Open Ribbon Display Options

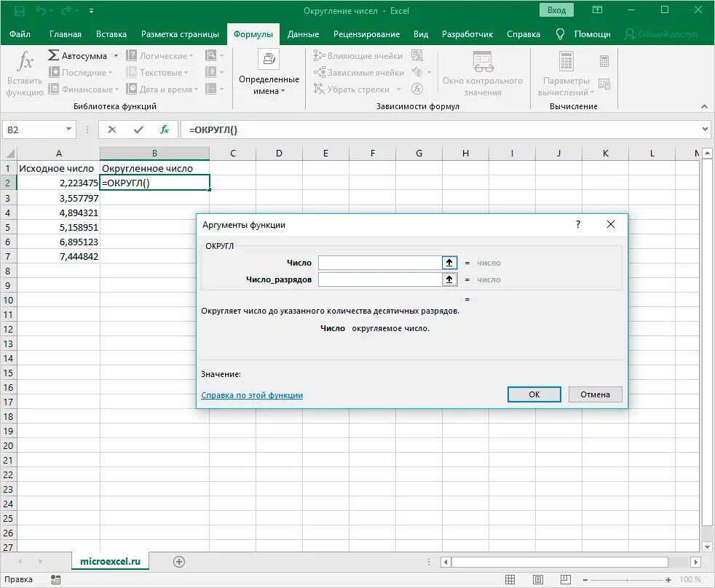(597, 10)
